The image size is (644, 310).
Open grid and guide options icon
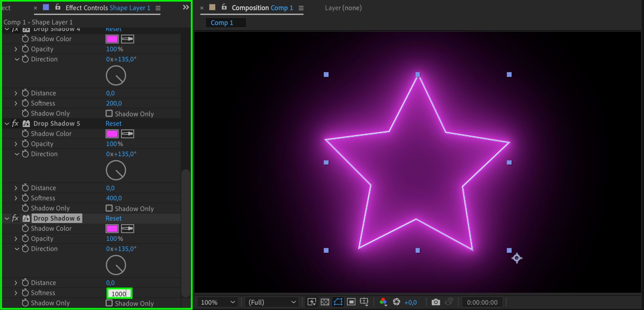(x=364, y=302)
